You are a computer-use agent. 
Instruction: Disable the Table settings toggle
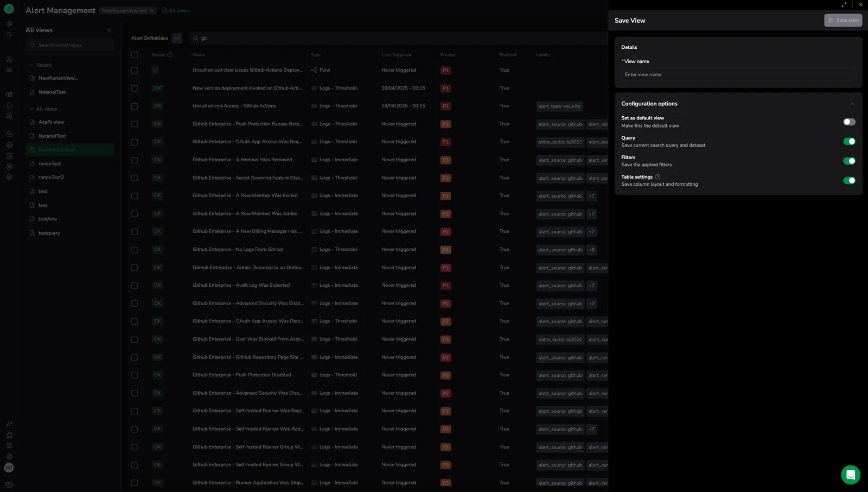point(849,181)
